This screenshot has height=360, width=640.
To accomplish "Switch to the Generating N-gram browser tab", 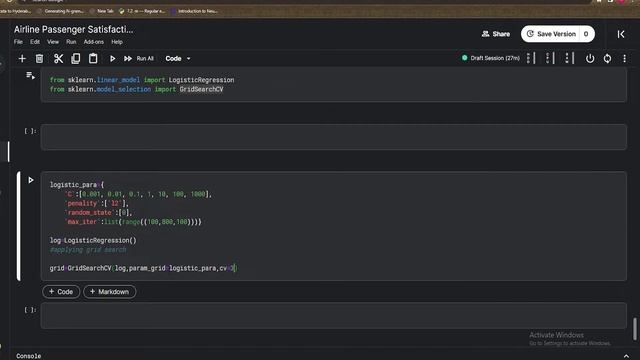I will (60, 11).
